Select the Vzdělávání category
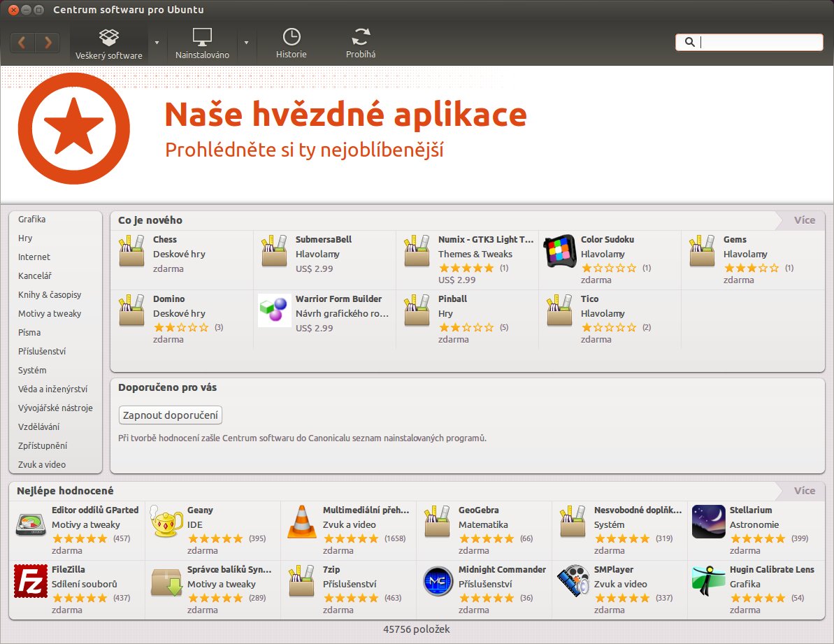The width and height of the screenshot is (834, 644). tap(39, 427)
